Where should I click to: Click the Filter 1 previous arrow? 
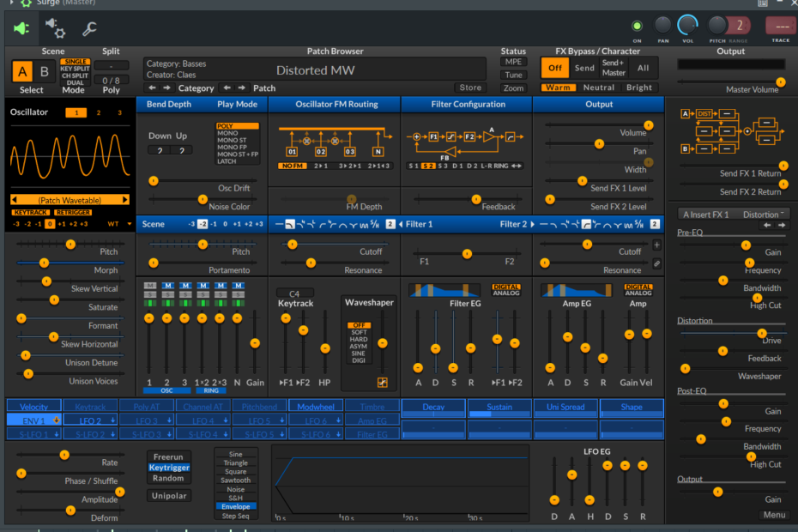pyautogui.click(x=401, y=224)
